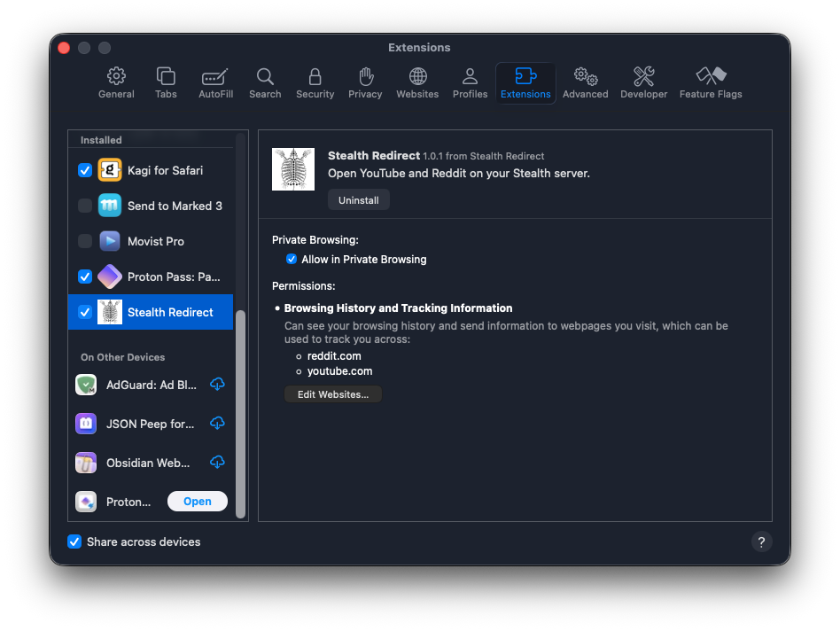Uninstall the Stealth Redirect extension
The width and height of the screenshot is (840, 631).
pos(358,199)
